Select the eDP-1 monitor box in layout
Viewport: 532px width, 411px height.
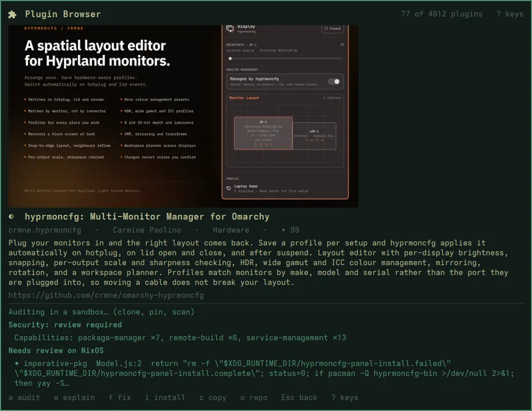pyautogui.click(x=314, y=136)
